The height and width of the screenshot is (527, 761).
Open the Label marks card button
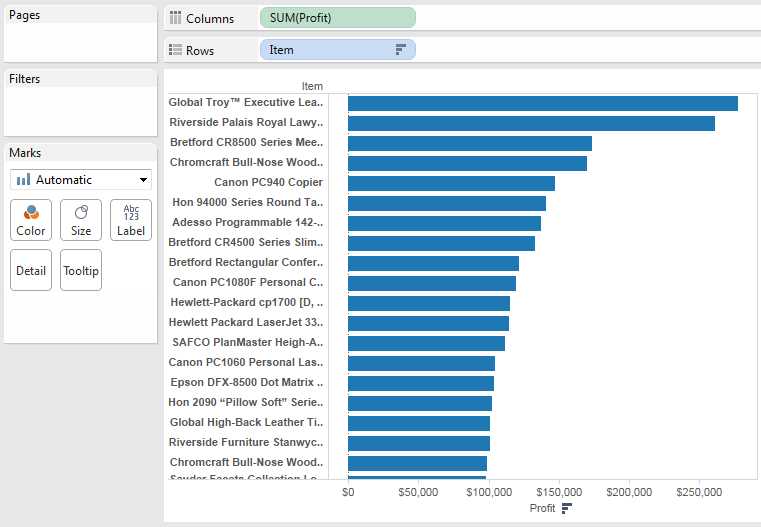131,220
